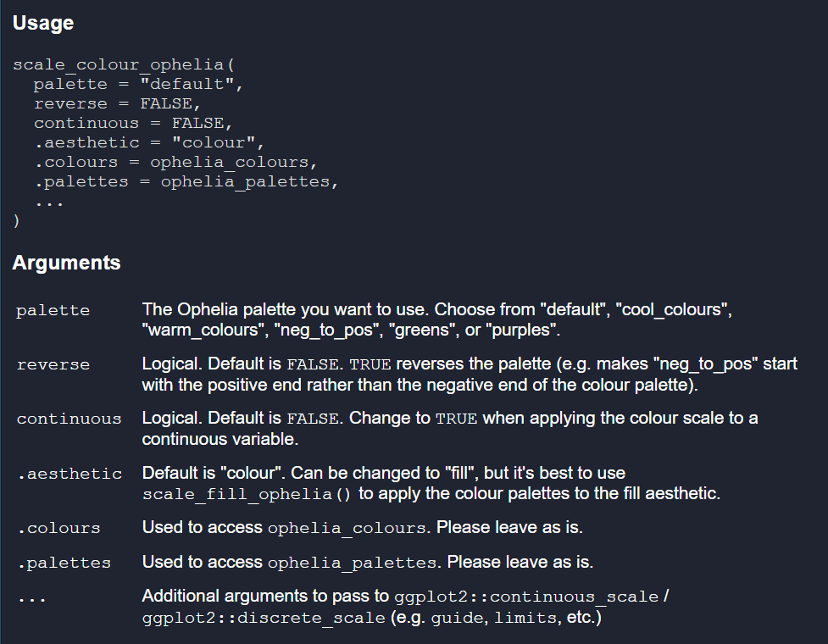Click the continuous argument name in table
828x644 pixels.
[x=69, y=419]
